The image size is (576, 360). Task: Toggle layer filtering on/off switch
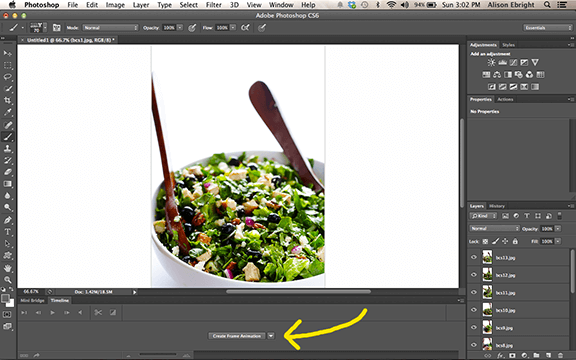(559, 216)
